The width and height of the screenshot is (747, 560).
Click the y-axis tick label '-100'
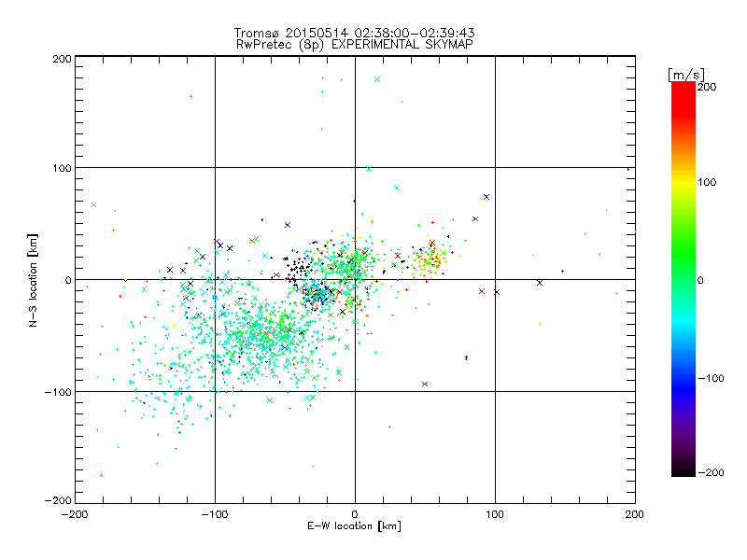pyautogui.click(x=58, y=392)
